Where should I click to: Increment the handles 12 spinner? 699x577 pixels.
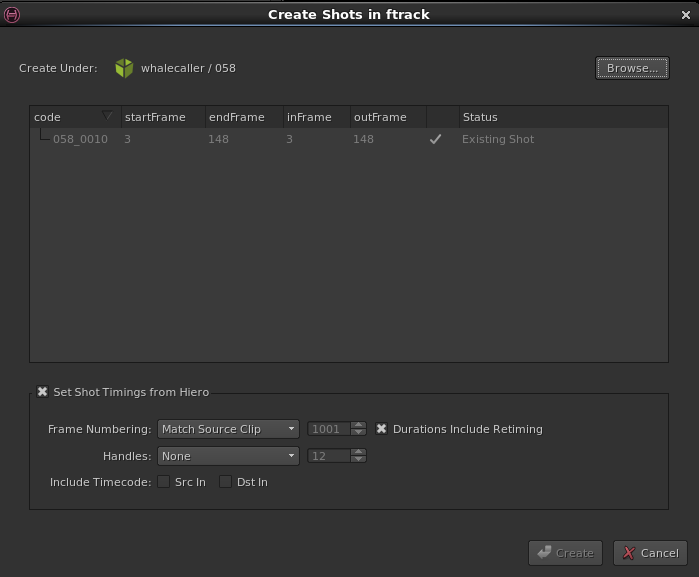point(358,452)
